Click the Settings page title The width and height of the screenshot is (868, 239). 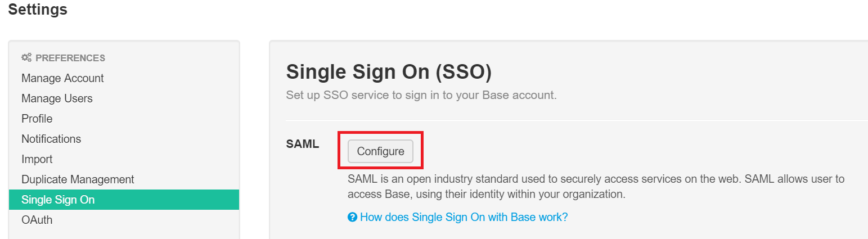38,10
